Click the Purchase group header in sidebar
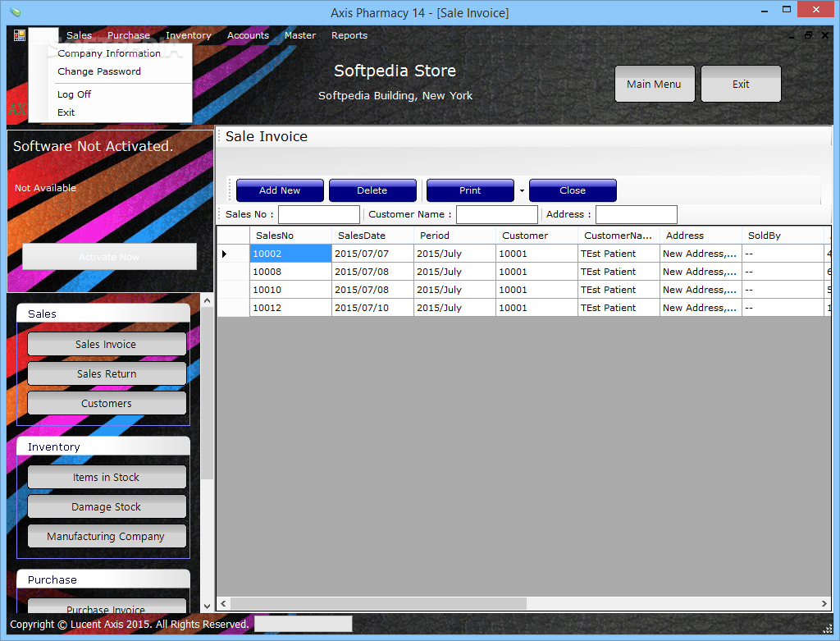 103,580
